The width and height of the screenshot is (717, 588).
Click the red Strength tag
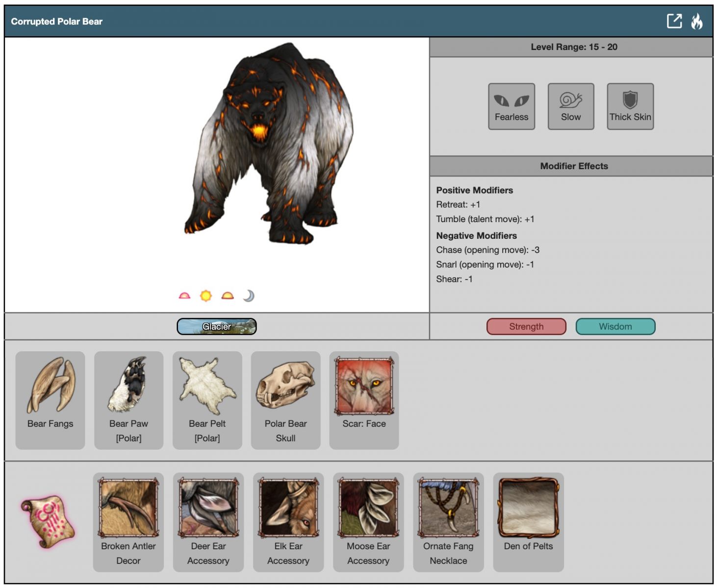(x=526, y=327)
